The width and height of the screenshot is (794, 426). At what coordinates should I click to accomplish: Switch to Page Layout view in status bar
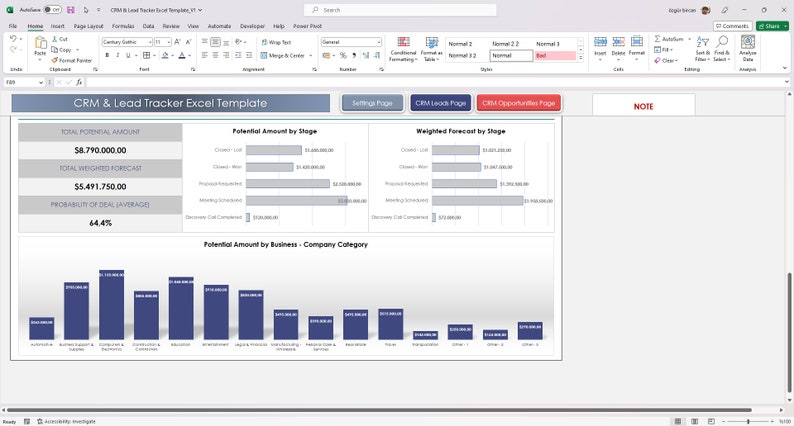(695, 421)
